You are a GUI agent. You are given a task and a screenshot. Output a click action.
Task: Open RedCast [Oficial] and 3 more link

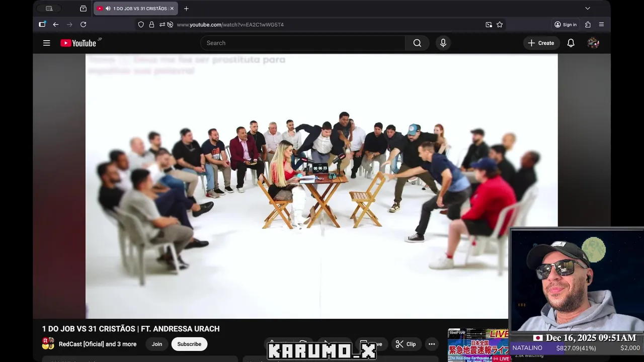tap(98, 344)
